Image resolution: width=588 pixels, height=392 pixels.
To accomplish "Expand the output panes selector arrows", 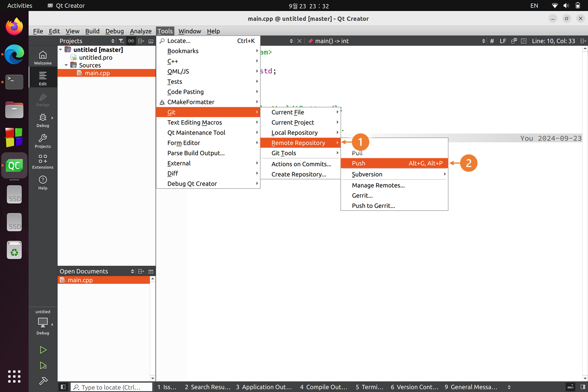I will 509,387.
